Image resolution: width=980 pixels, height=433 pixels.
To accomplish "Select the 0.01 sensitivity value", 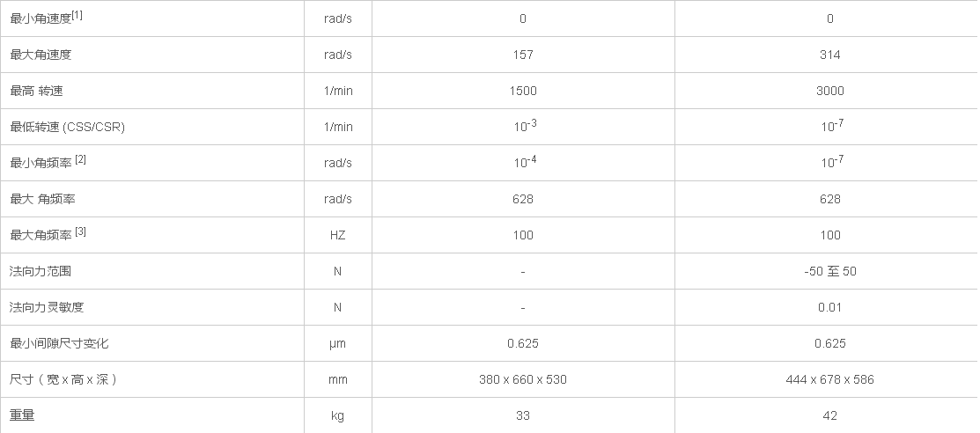I will click(829, 307).
